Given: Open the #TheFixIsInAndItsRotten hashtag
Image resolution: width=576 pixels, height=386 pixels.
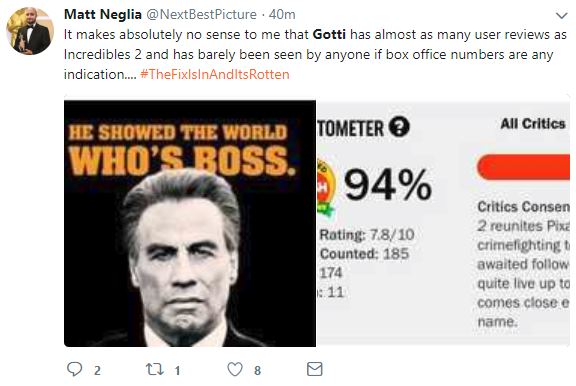Looking at the screenshot, I should coord(215,75).
